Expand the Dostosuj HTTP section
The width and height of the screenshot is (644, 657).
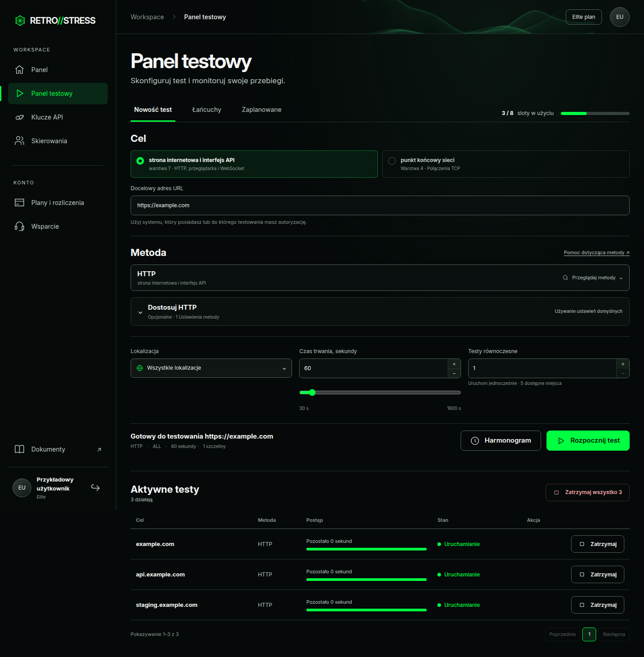pos(380,311)
